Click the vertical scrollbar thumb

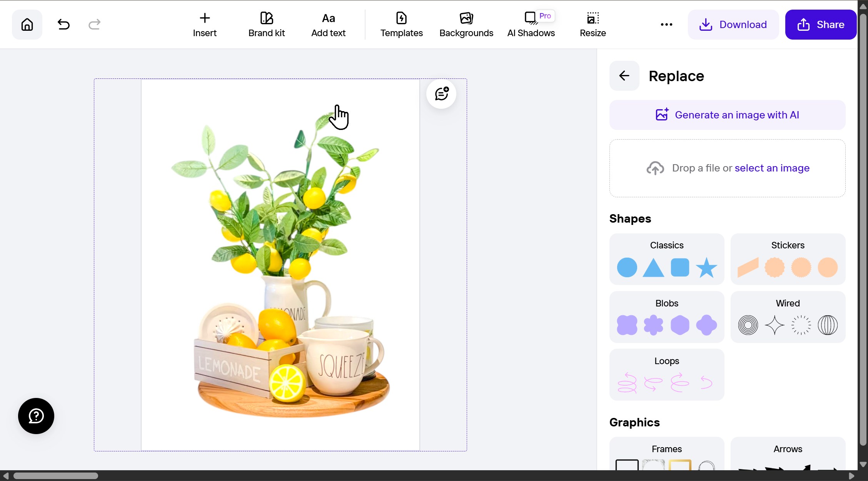pyautogui.click(x=863, y=230)
